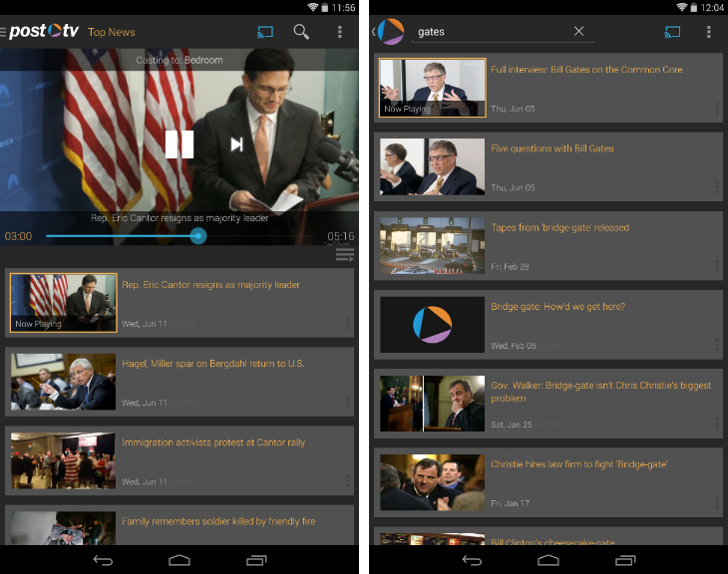Viewport: 728px width, 574px height.
Task: Tap the cast icon beside the magnifier
Action: pyautogui.click(x=264, y=32)
